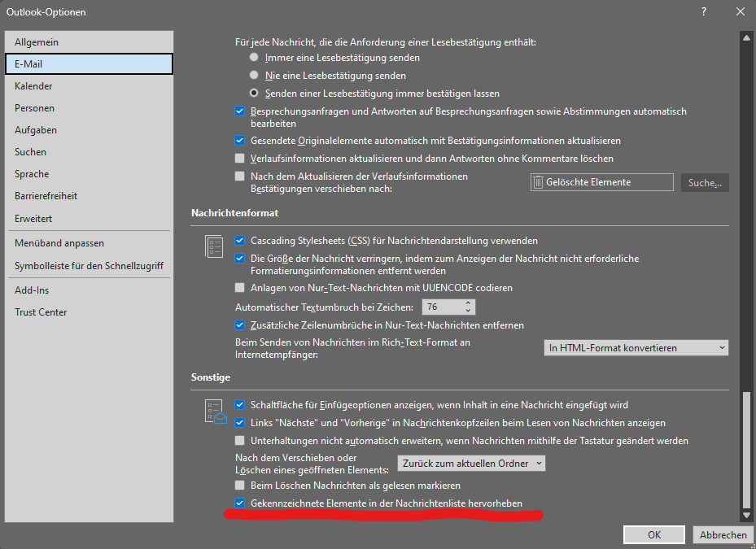Click the Sonstige envelope section icon
Viewport: 756px width, 549px height.
(x=216, y=412)
